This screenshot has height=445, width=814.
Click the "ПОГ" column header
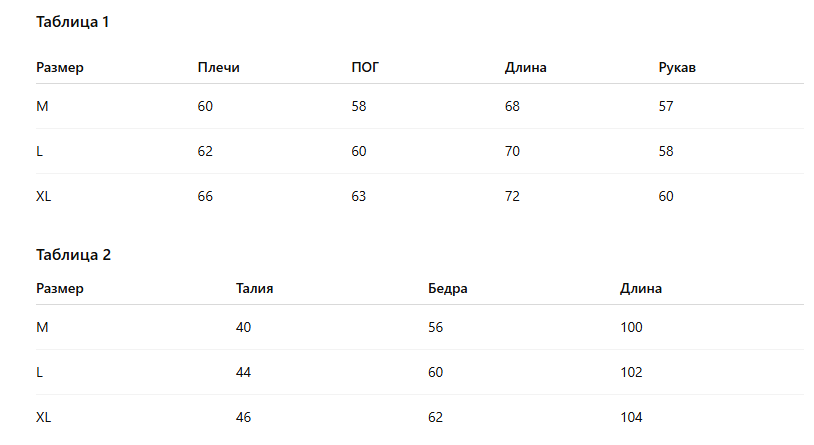click(x=366, y=68)
